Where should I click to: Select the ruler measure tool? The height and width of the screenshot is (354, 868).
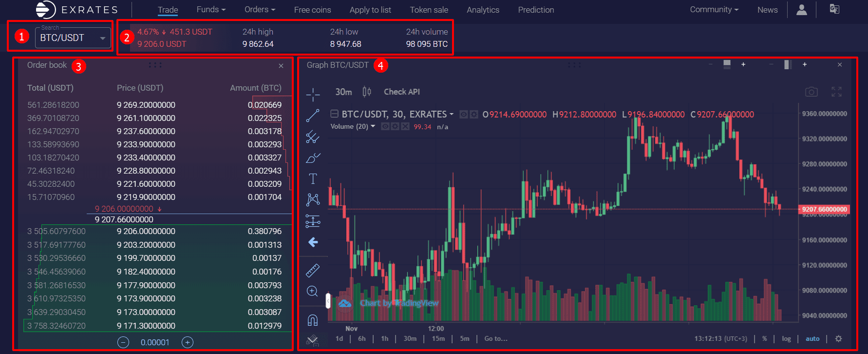313,270
